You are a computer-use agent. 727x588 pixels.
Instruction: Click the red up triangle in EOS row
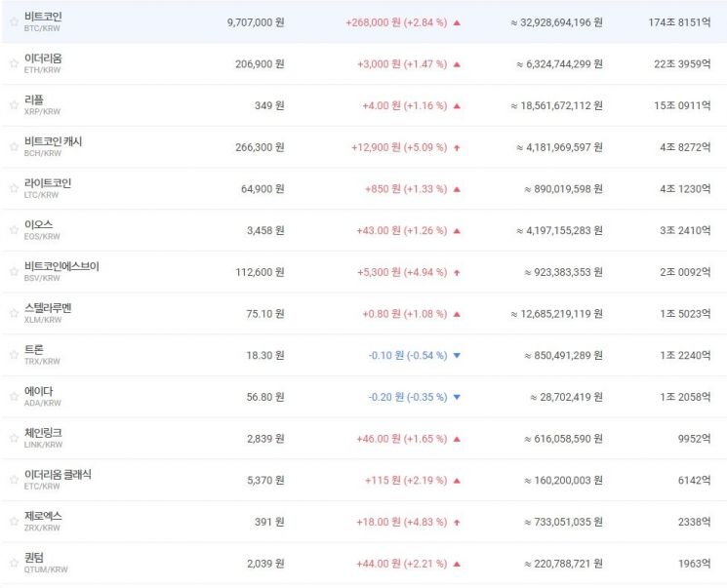(457, 230)
